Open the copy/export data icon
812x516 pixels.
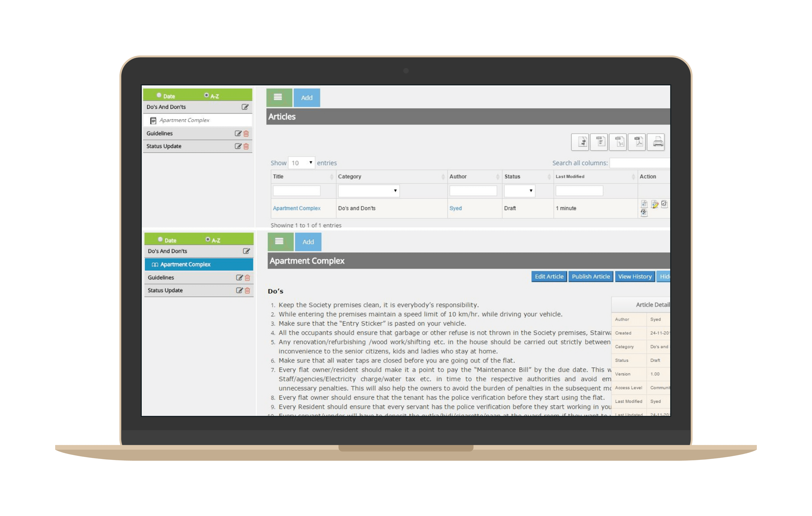tap(580, 142)
